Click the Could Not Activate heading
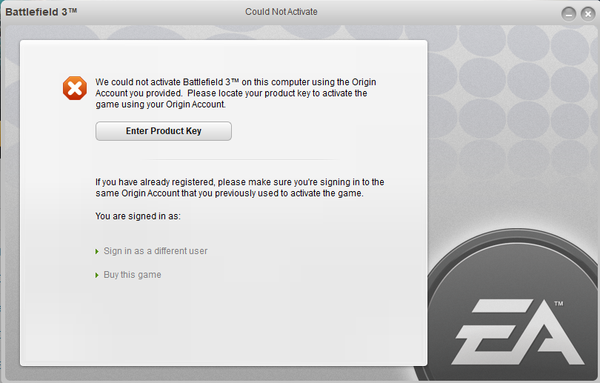The width and height of the screenshot is (600, 383). 281,12
